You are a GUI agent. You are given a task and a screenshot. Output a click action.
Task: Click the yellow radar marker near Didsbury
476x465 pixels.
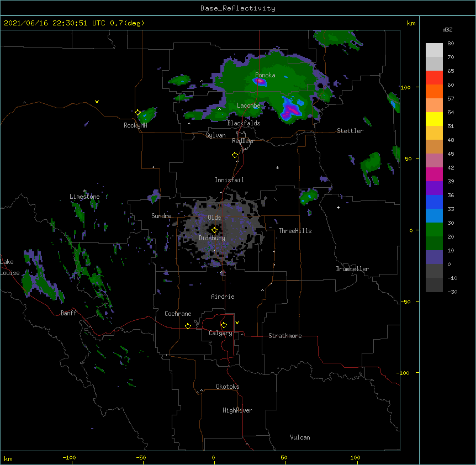click(214, 230)
